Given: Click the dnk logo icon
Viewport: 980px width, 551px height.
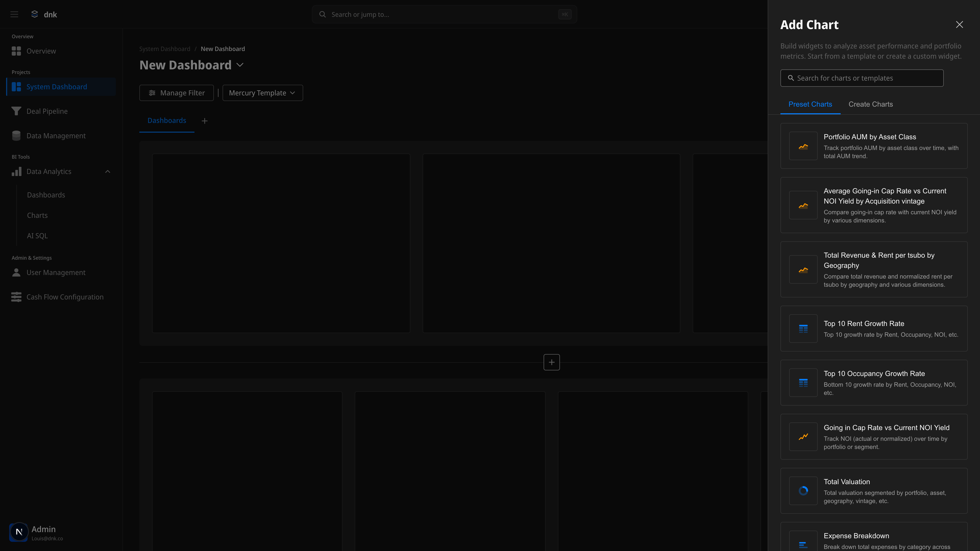Looking at the screenshot, I should click(34, 14).
